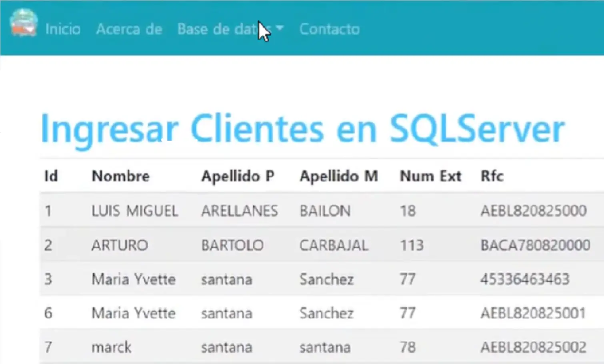Click the RFC AEBL820825000
Image resolution: width=604 pixels, height=364 pixels.
(534, 211)
